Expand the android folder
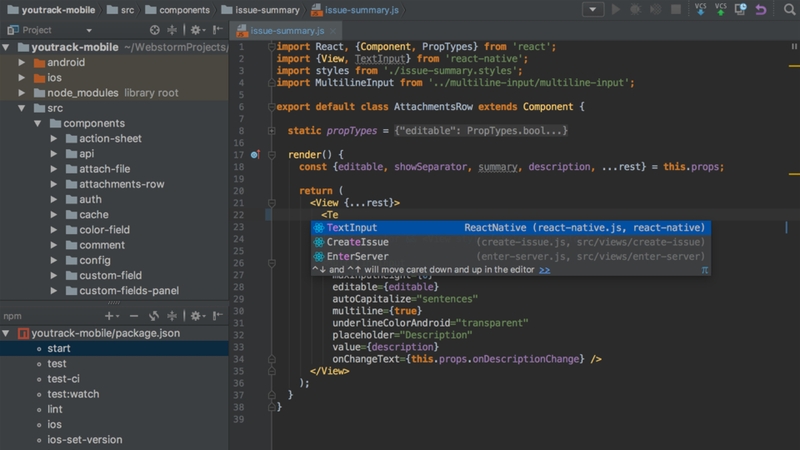The image size is (800, 450). tap(22, 62)
